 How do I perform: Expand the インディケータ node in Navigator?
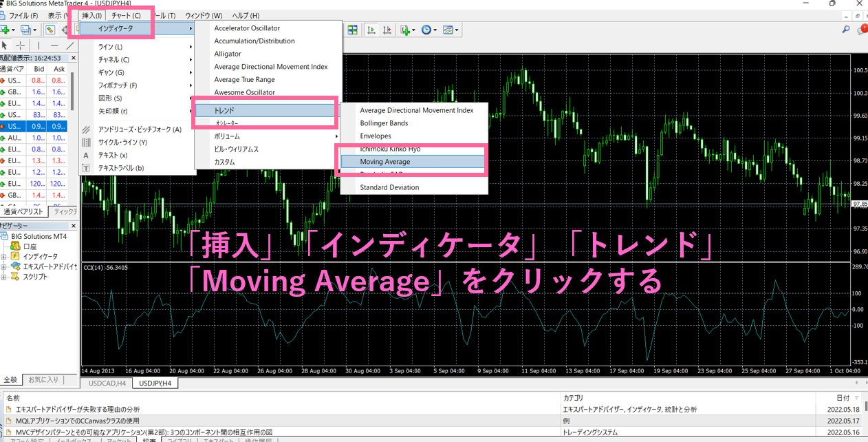point(4,257)
